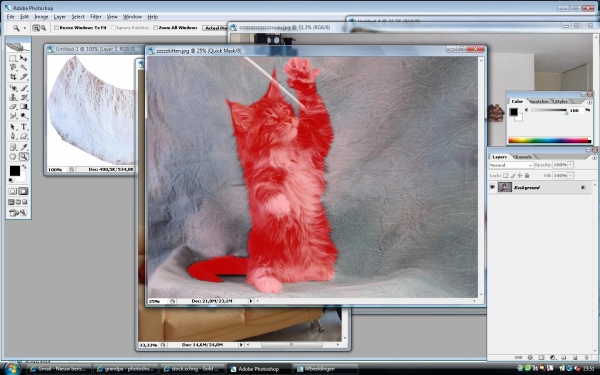The image size is (600, 375).
Task: Select the Eyedropper tool
Action: pyautogui.click(x=23, y=147)
